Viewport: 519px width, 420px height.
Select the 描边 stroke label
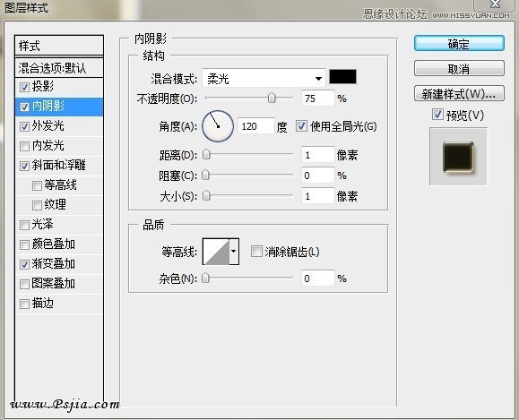43,304
